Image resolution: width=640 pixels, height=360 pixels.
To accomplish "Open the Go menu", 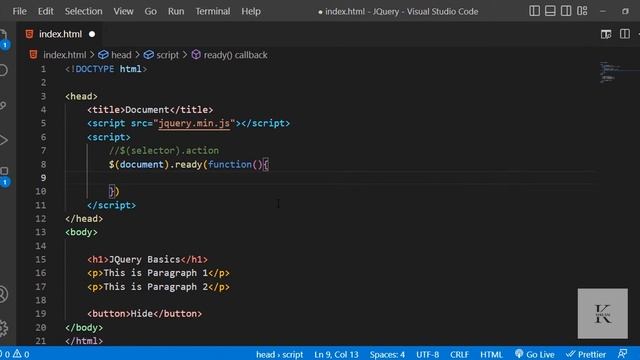I will click(150, 11).
